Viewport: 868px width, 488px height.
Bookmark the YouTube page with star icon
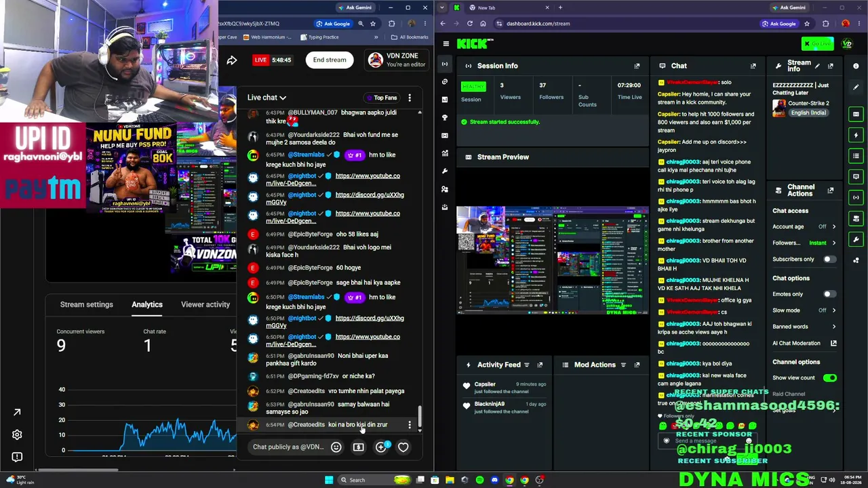(x=372, y=24)
